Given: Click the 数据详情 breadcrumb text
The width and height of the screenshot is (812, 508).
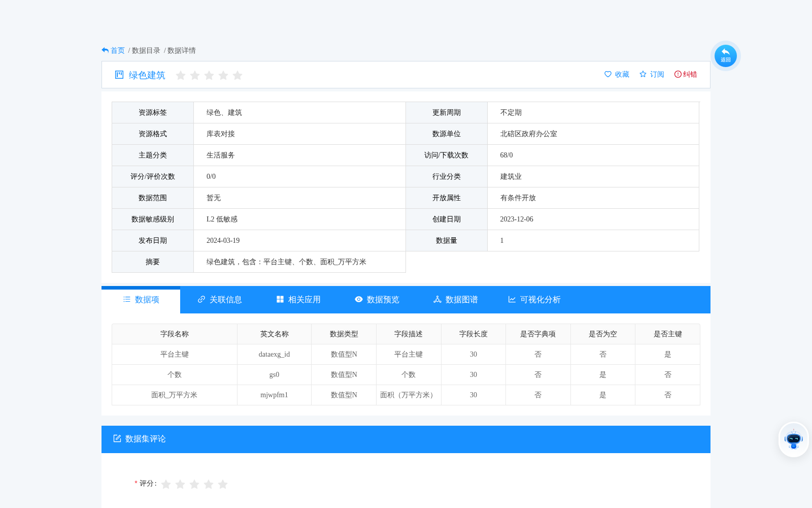Looking at the screenshot, I should click(x=181, y=50).
